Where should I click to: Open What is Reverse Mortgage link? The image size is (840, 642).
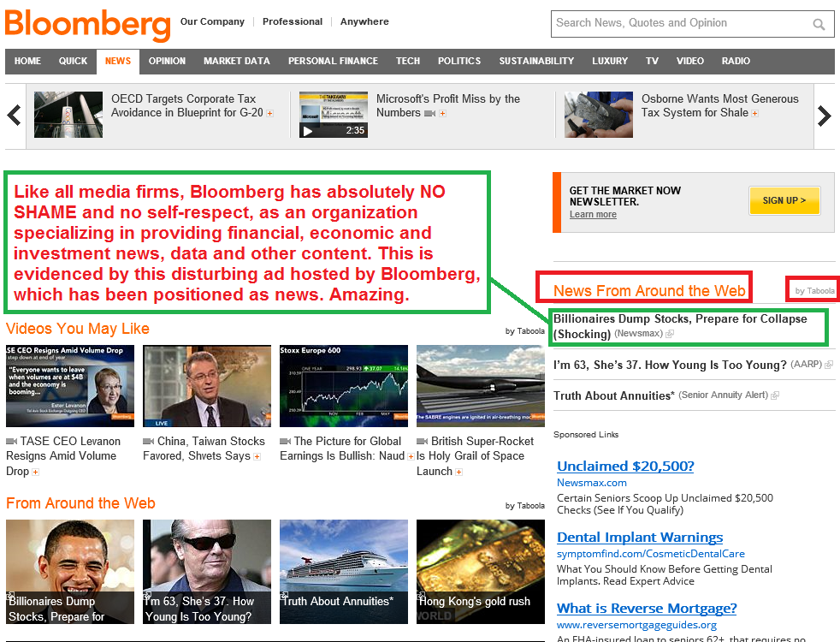[647, 609]
